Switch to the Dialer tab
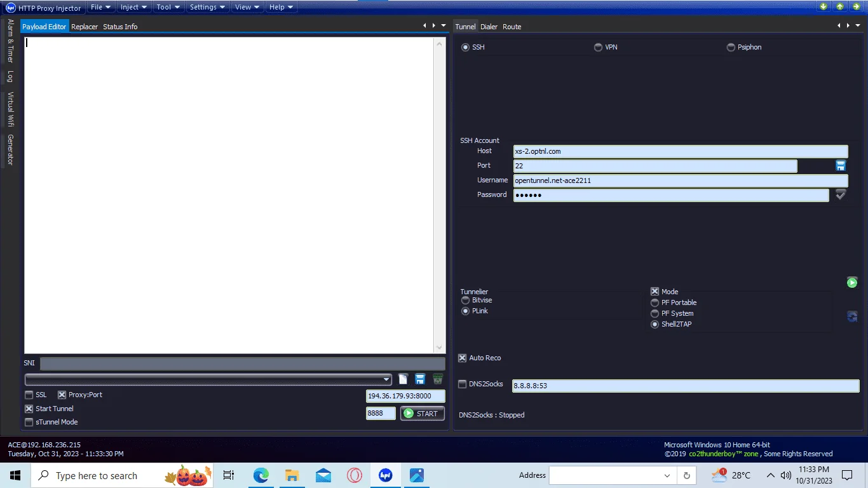 (489, 27)
